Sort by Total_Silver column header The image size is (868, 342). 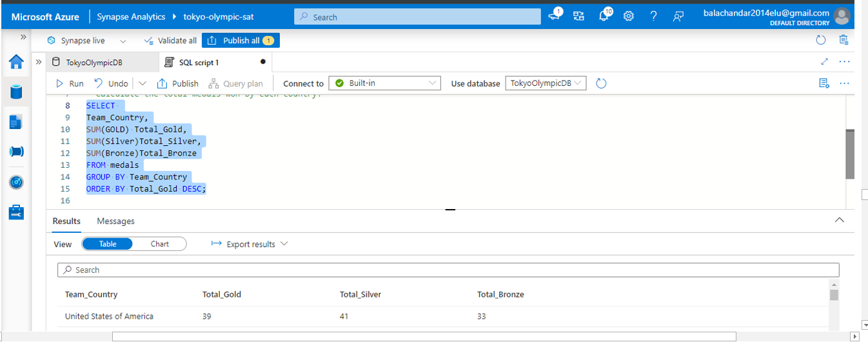click(x=360, y=294)
